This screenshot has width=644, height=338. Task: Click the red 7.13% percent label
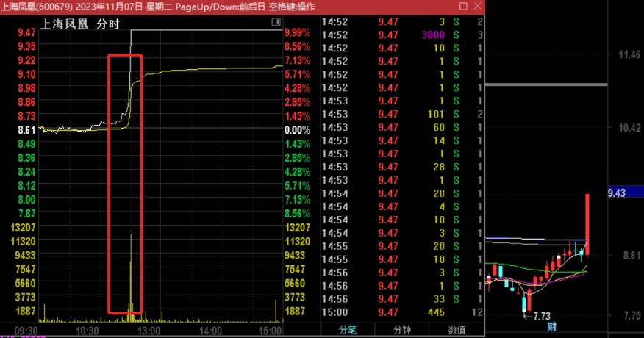click(x=297, y=60)
